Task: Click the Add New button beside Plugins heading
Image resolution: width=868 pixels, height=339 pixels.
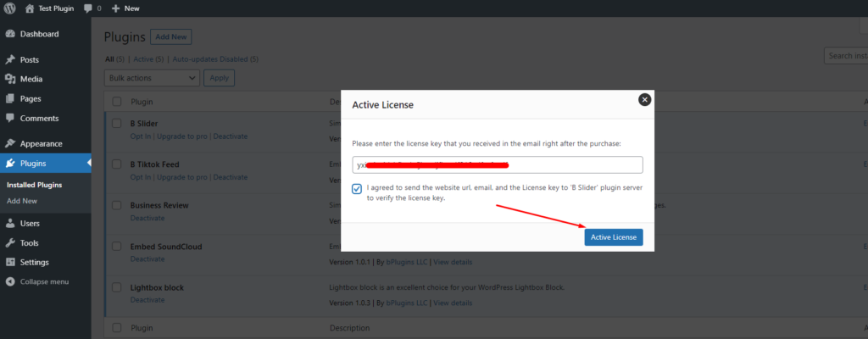Action: coord(171,37)
